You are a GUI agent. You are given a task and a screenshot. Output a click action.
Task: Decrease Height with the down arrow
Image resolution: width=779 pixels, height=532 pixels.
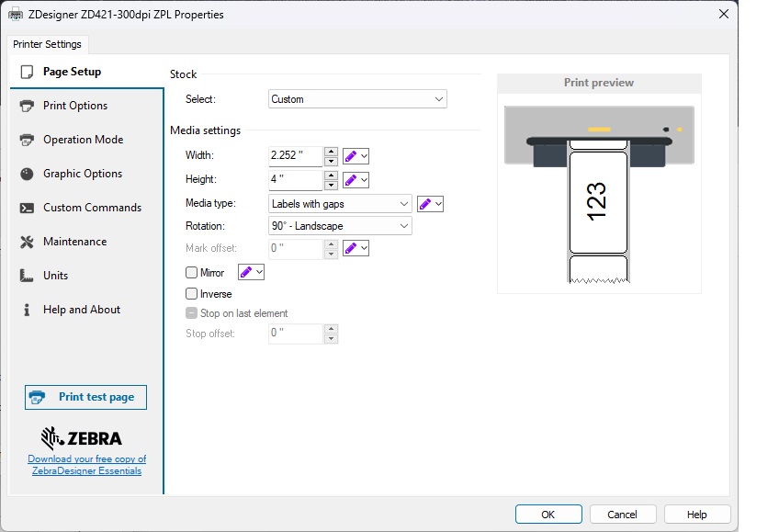point(331,185)
